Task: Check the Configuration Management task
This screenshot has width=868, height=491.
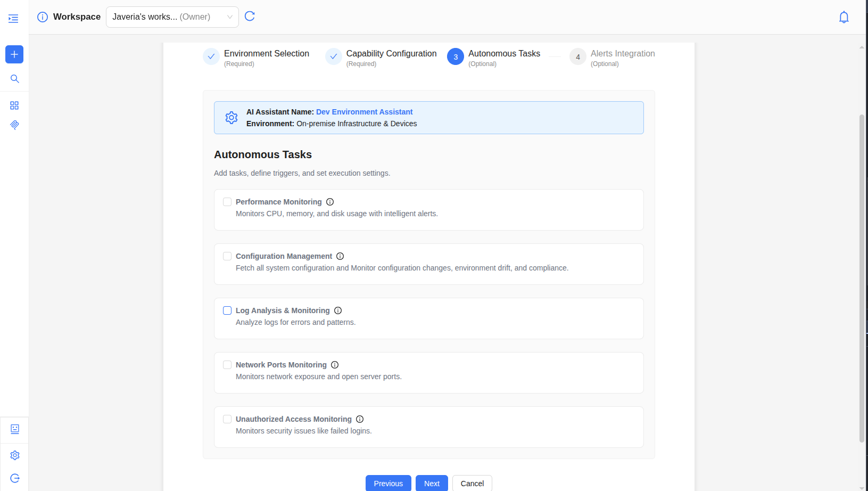Action: click(227, 256)
